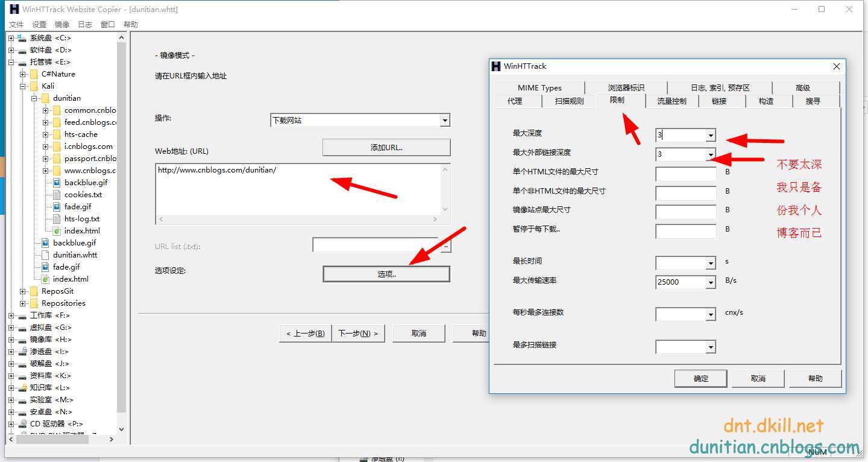Switch to the 流量控制 tab
This screenshot has height=462, width=868.
click(x=672, y=101)
